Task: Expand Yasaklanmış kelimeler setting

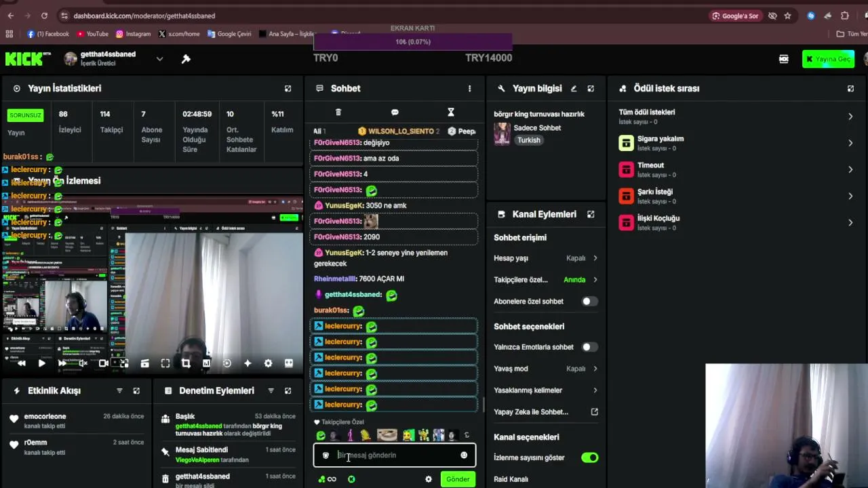Action: pos(546,390)
